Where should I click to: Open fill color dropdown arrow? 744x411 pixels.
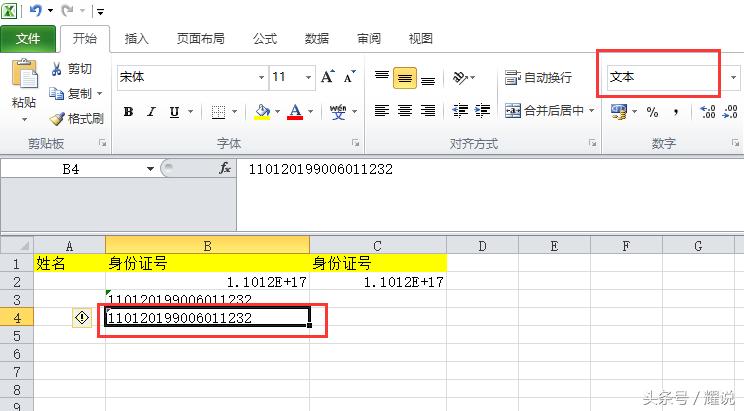point(278,112)
